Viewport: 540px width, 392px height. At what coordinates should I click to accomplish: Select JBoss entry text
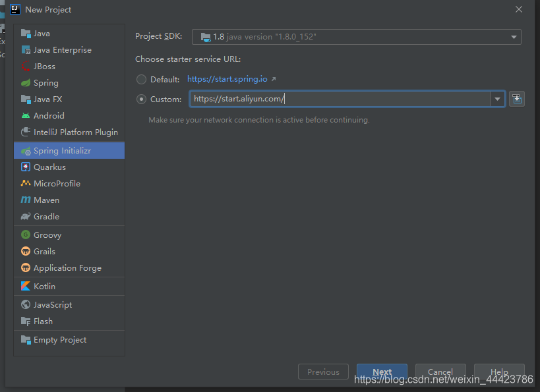[44, 67]
